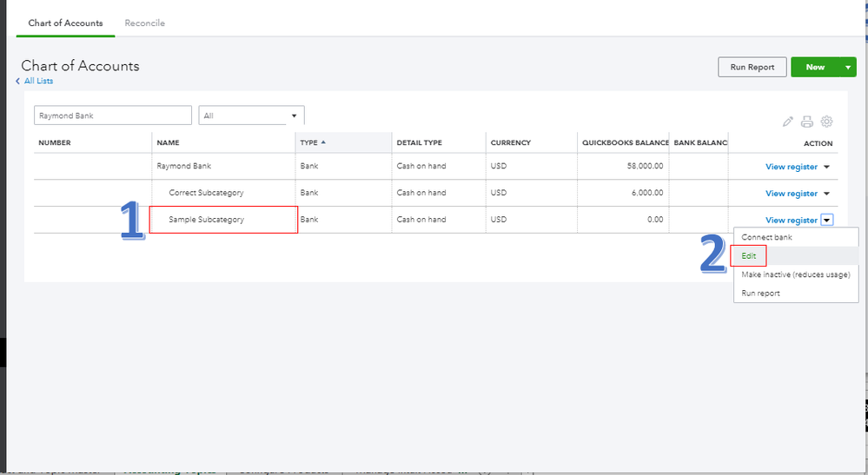The width and height of the screenshot is (868, 475).
Task: Click the green New button
Action: click(x=815, y=68)
